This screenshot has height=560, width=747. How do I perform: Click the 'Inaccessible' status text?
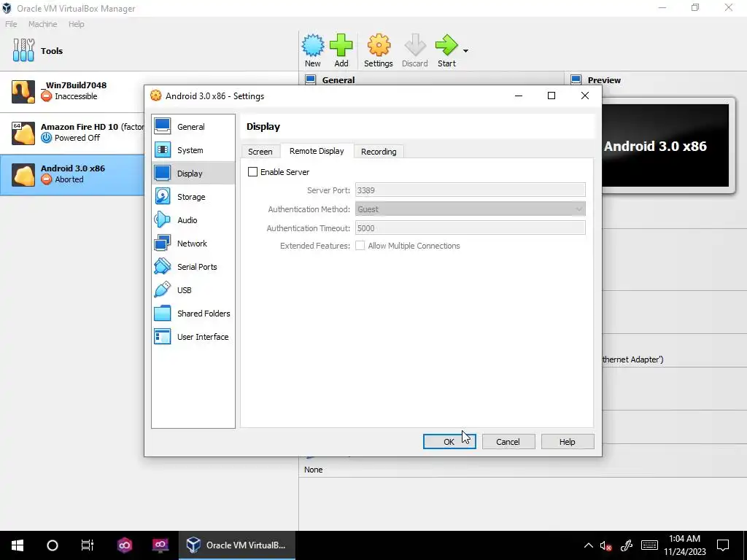[76, 96]
